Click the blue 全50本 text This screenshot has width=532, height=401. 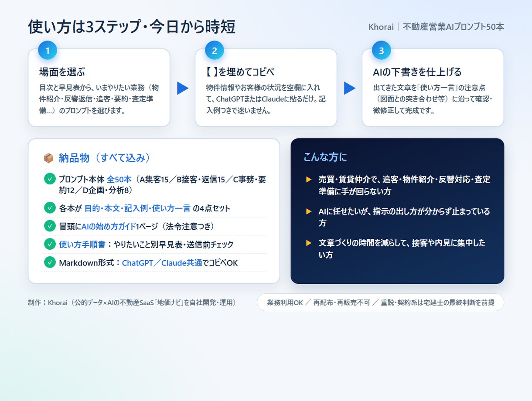click(x=119, y=179)
